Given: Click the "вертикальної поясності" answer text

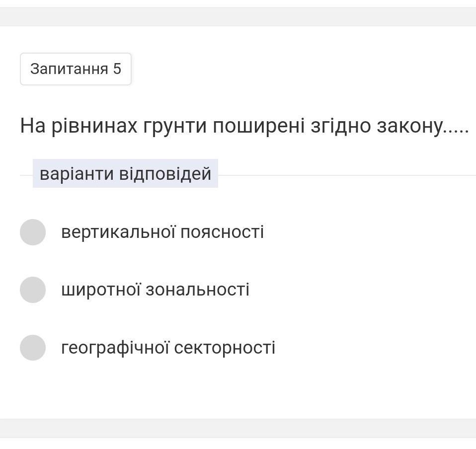Looking at the screenshot, I should tap(162, 232).
